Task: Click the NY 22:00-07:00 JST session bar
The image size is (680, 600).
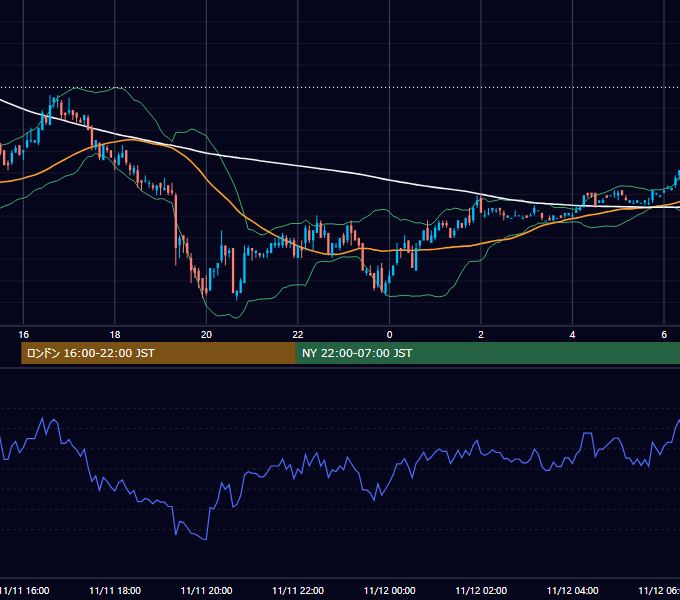Action: click(488, 353)
